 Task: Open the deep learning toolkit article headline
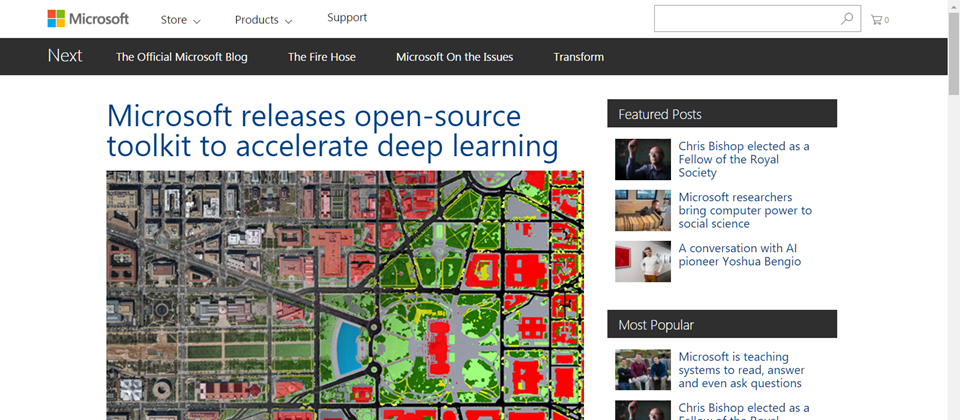click(x=332, y=130)
